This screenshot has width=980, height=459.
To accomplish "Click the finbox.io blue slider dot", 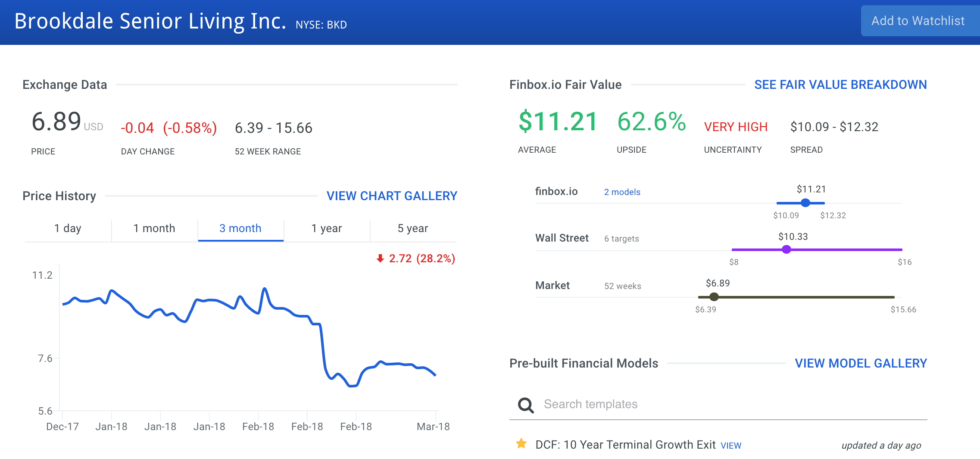I will [805, 203].
